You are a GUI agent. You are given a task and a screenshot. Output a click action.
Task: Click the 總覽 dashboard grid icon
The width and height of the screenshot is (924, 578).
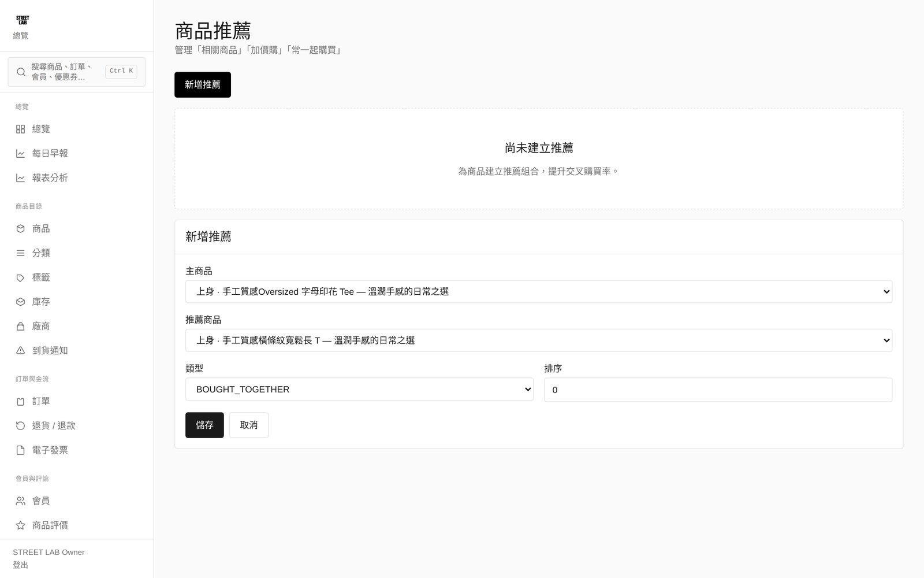click(x=20, y=129)
